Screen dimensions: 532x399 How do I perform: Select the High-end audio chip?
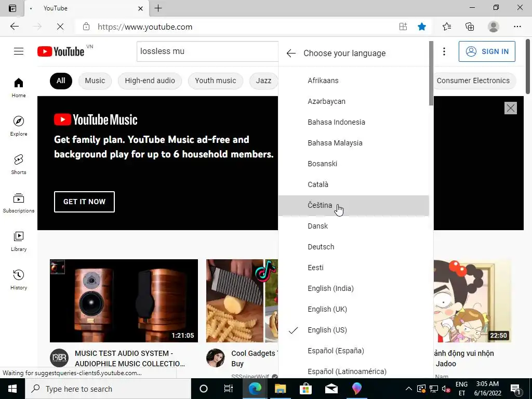pyautogui.click(x=150, y=81)
